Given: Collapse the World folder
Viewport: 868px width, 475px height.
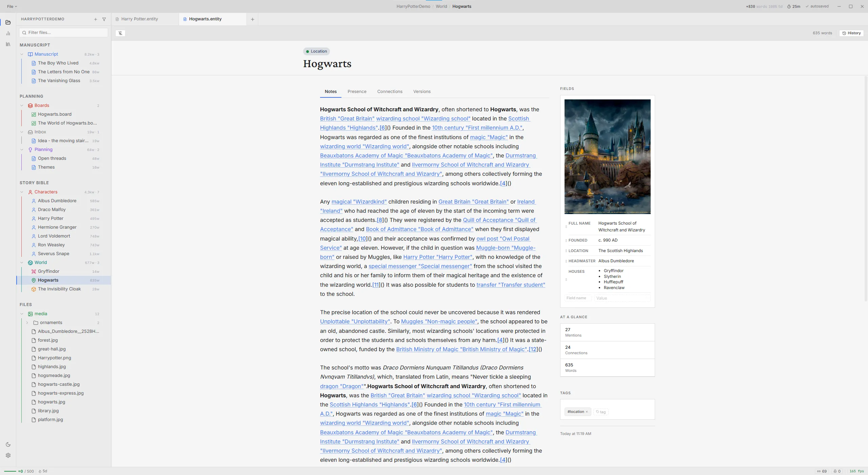Looking at the screenshot, I should [x=22, y=263].
